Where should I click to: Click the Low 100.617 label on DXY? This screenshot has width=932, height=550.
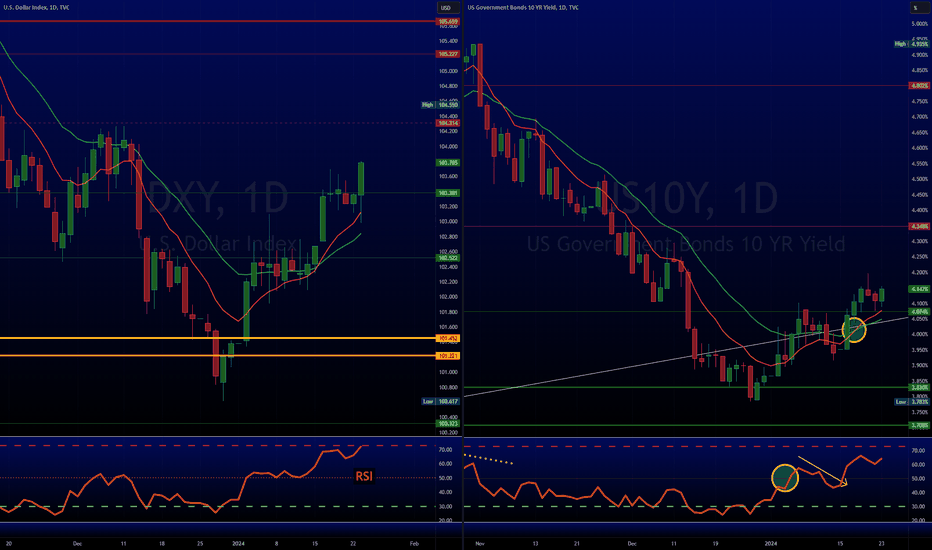(440, 401)
